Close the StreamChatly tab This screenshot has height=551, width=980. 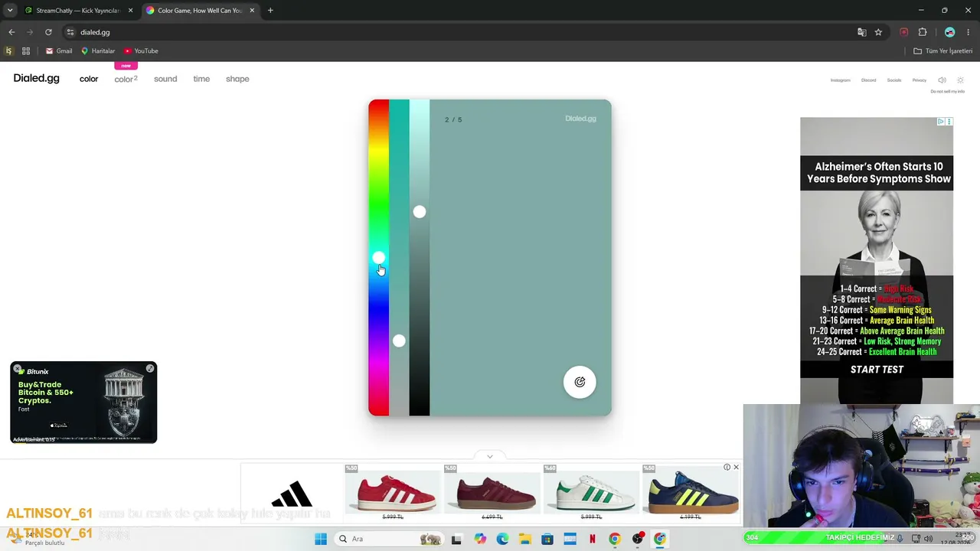[131, 11]
